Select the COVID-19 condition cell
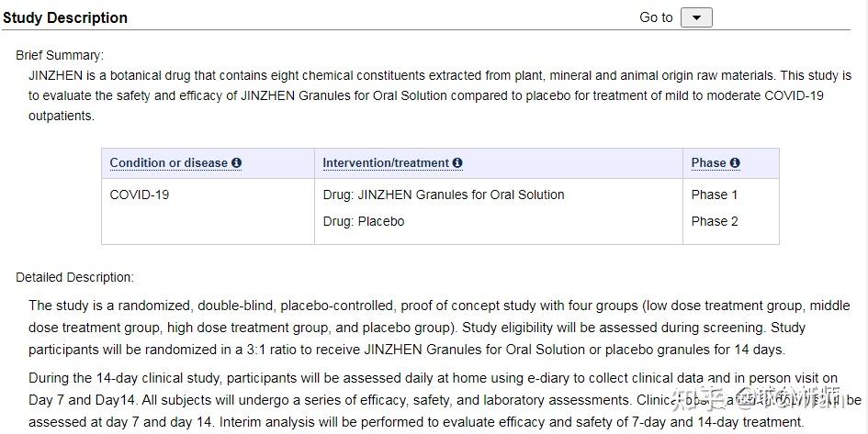The height and width of the screenshot is (434, 868). [x=140, y=195]
